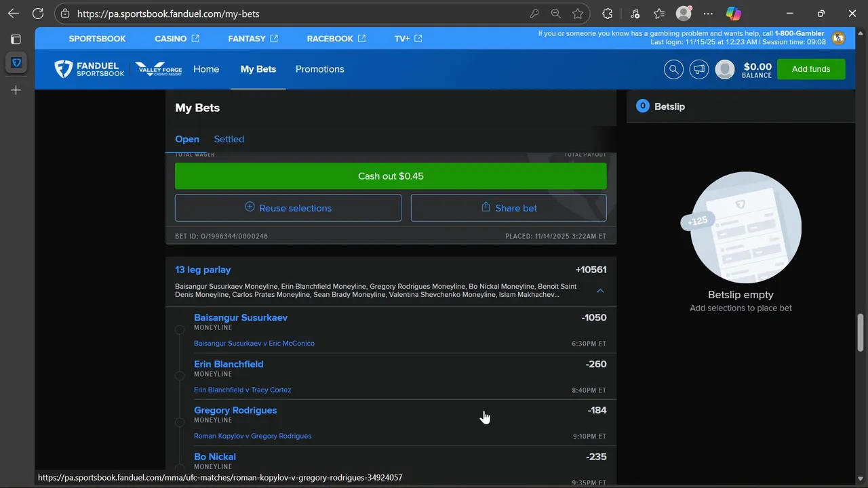This screenshot has height=488, width=868.
Task: Open the 13 leg parlay title
Action: [x=203, y=270]
